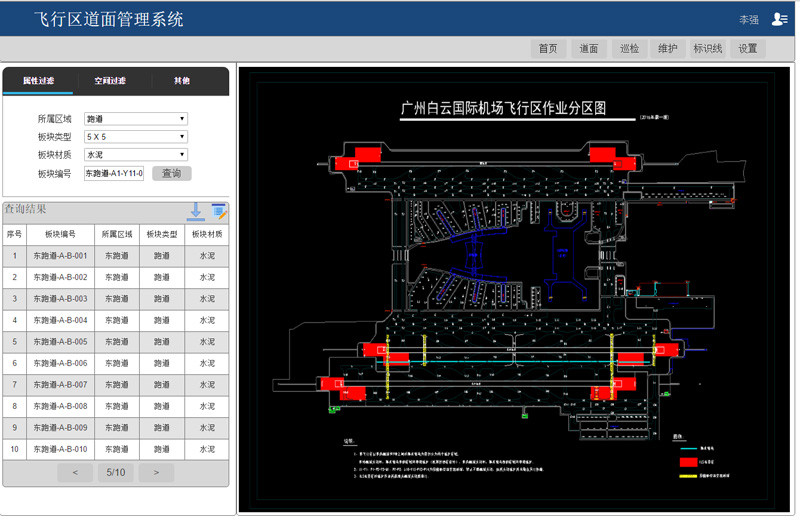Click the 5/10 page indicator
Viewport: 800px width, 520px height.
pyautogui.click(x=116, y=473)
